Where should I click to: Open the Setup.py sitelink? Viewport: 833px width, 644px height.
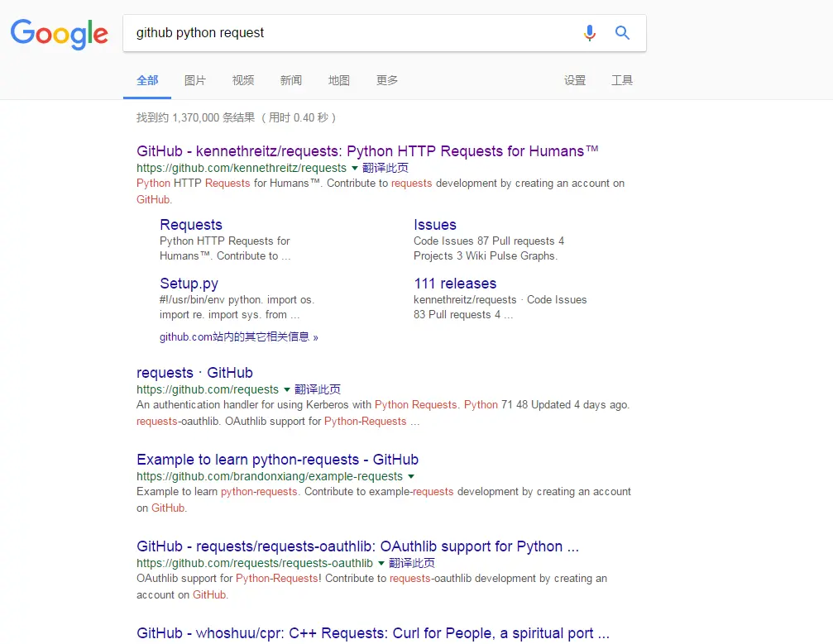click(189, 284)
